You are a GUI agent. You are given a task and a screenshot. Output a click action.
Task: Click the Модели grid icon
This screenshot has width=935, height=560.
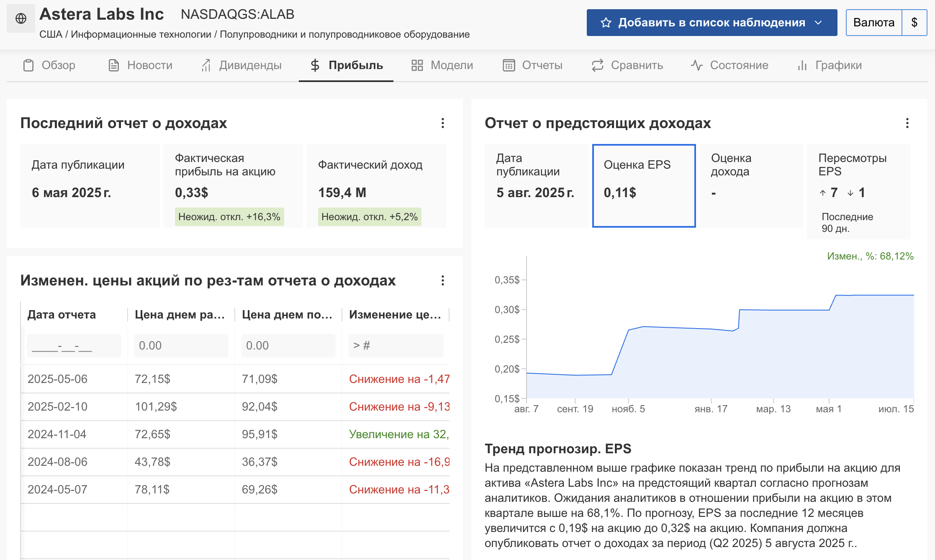click(417, 65)
